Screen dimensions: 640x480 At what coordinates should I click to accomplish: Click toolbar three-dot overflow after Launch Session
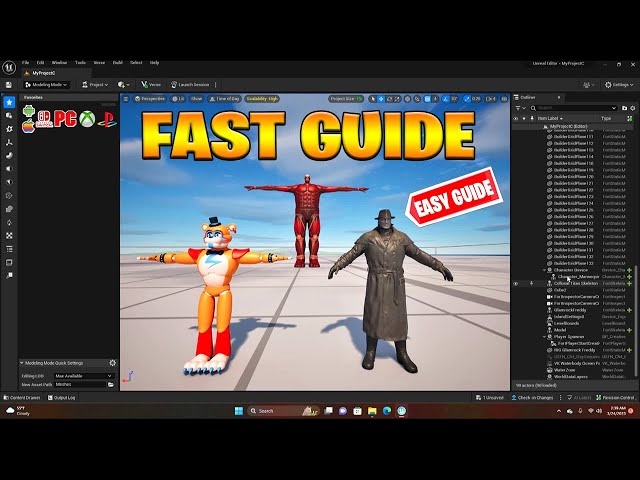coord(216,85)
